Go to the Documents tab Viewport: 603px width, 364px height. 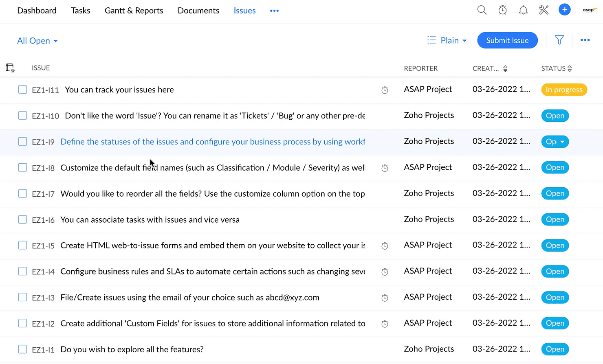point(198,11)
